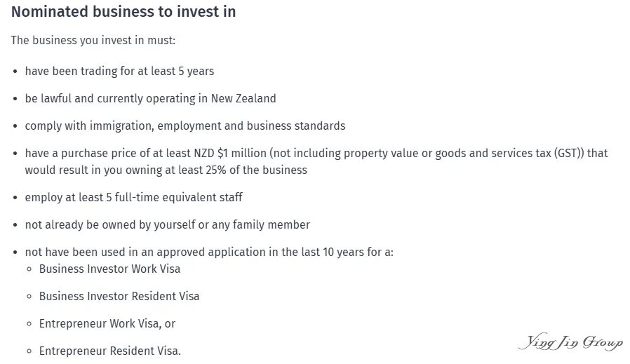Click the hollow bullet beside Entrepreneur Resident Visa
This screenshot has width=630, height=364.
pos(29,351)
